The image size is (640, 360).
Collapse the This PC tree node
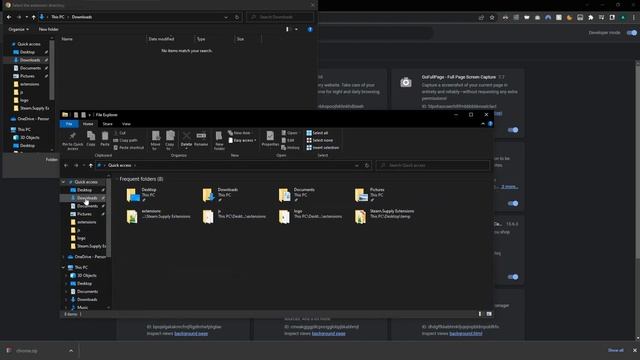click(x=63, y=268)
